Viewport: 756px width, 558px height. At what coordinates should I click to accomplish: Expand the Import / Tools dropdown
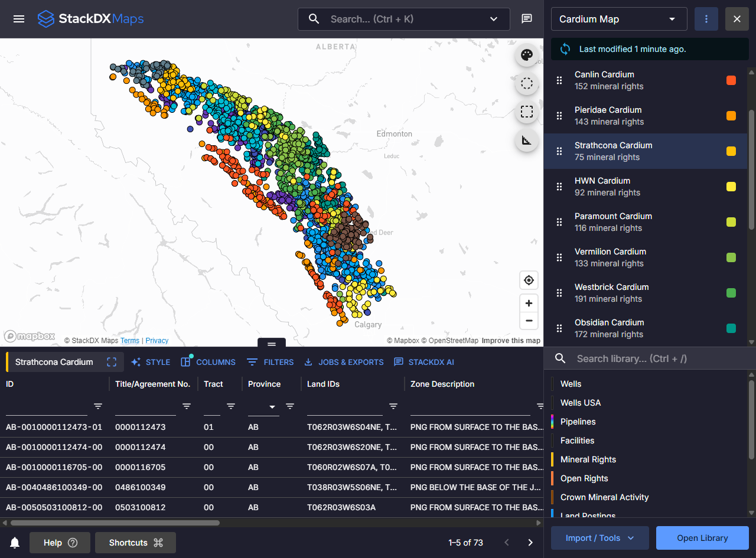coord(599,538)
